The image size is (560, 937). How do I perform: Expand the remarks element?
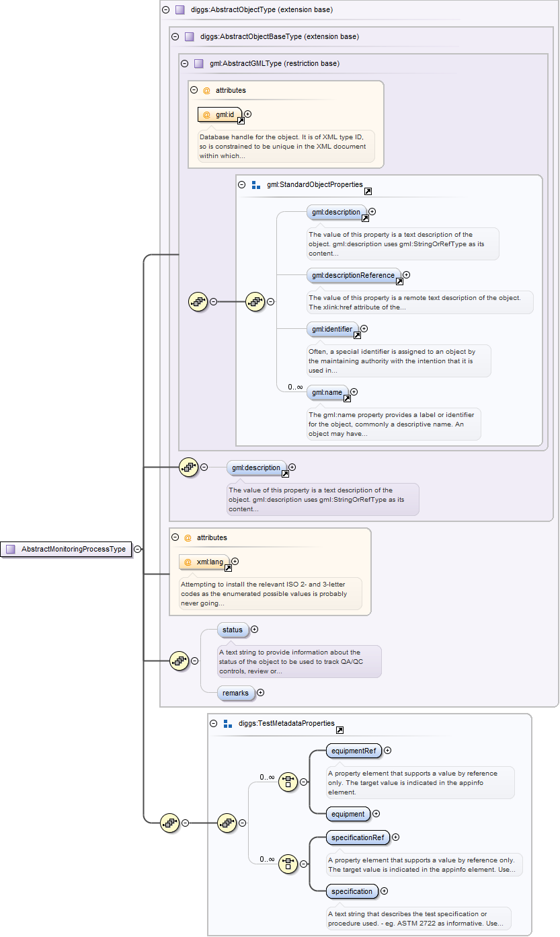260,692
